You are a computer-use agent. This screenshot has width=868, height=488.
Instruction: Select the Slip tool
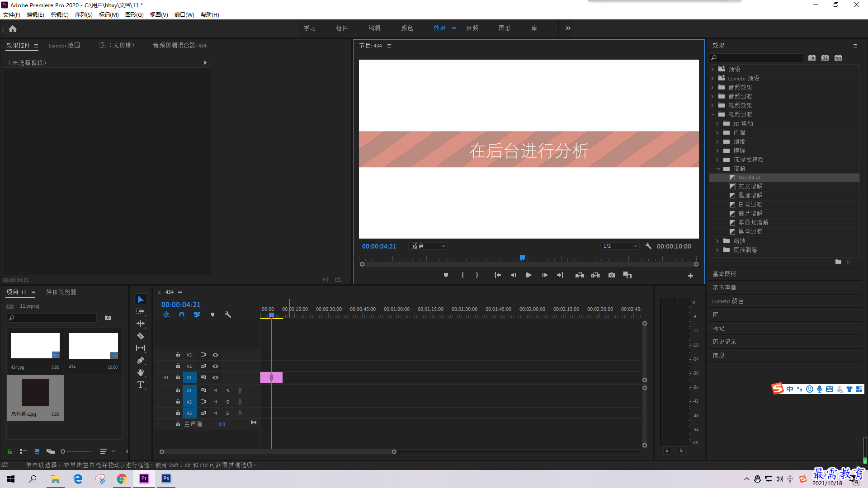(x=141, y=348)
